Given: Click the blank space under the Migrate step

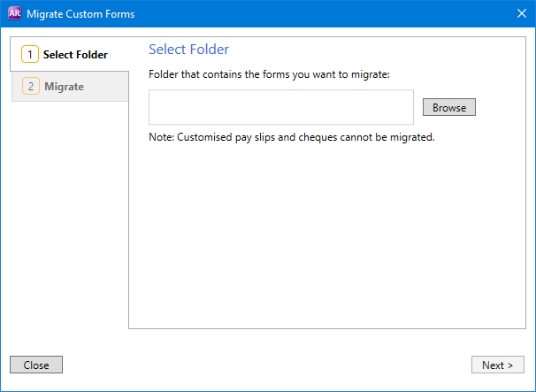Looking at the screenshot, I should tap(70, 212).
